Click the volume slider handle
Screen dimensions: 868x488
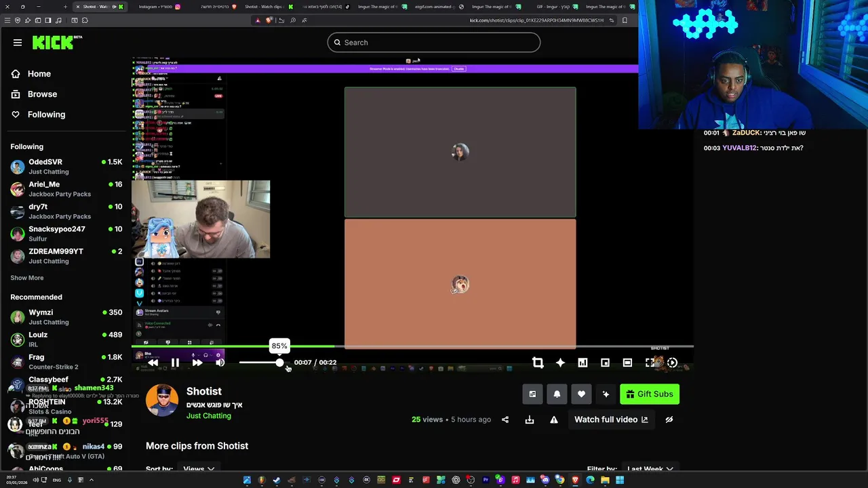coord(279,363)
